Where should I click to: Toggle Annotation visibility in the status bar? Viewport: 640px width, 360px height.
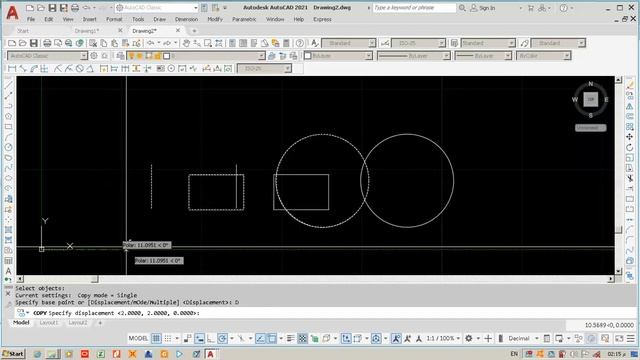396,338
